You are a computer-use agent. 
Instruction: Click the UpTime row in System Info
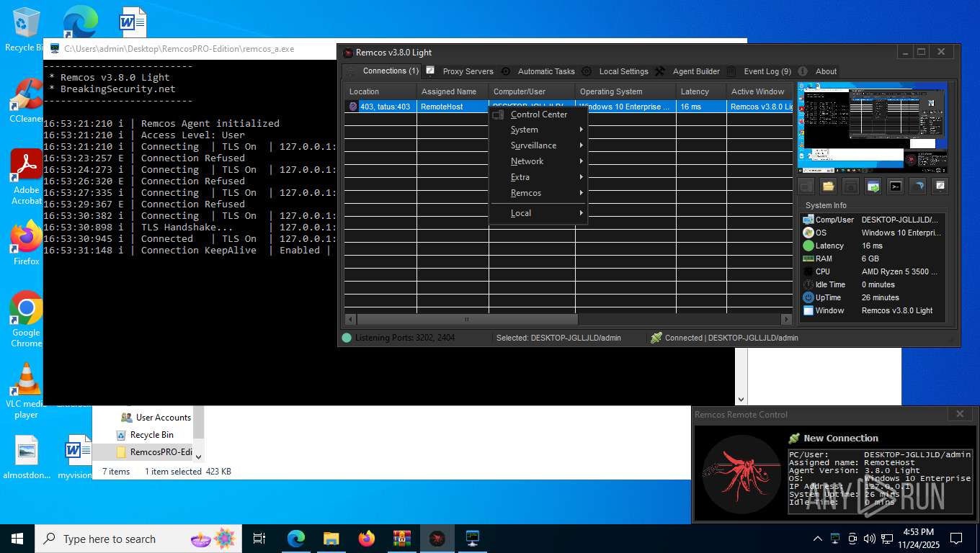click(873, 297)
